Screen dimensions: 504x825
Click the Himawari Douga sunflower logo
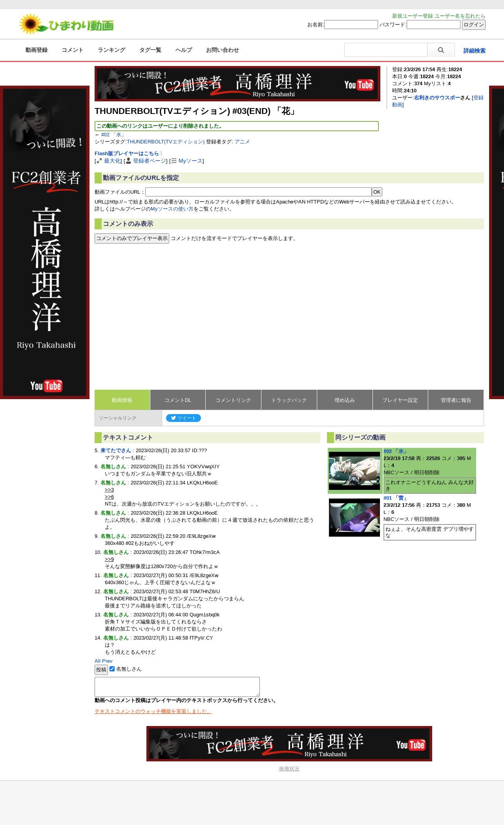click(x=67, y=24)
